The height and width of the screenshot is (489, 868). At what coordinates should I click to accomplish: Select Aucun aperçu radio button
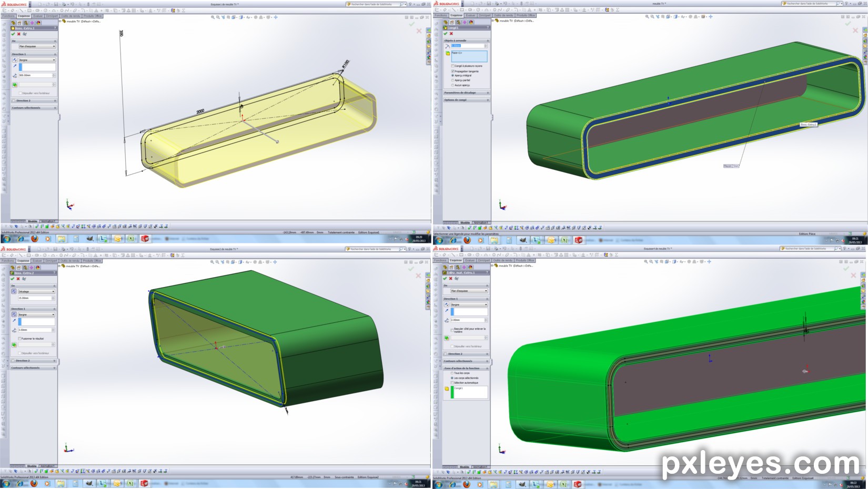point(452,85)
